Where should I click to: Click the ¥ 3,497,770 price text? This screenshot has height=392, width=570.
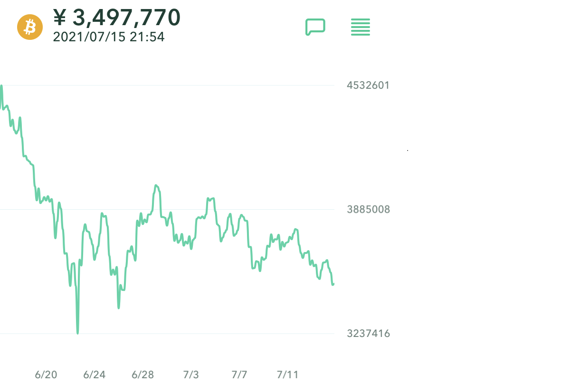[x=117, y=18]
